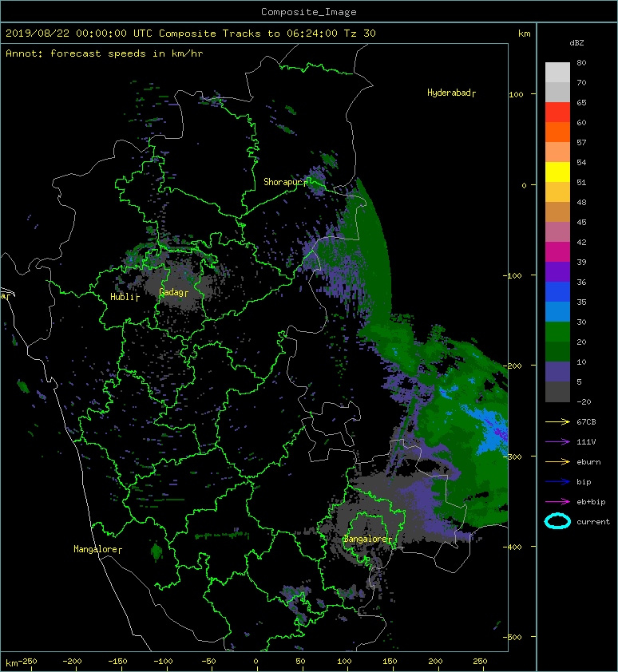Screen dimensions: 618x672
Task: Click the '150' tick on horizontal axis
Action: tap(390, 662)
